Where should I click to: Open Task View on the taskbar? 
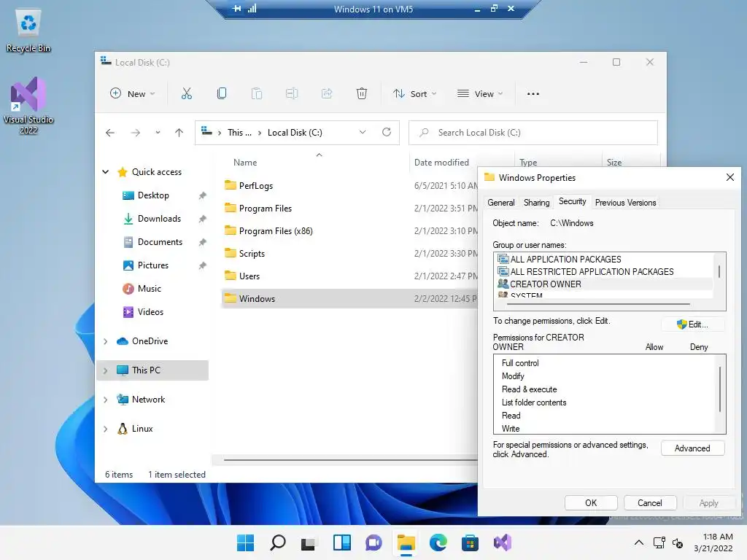[309, 542]
